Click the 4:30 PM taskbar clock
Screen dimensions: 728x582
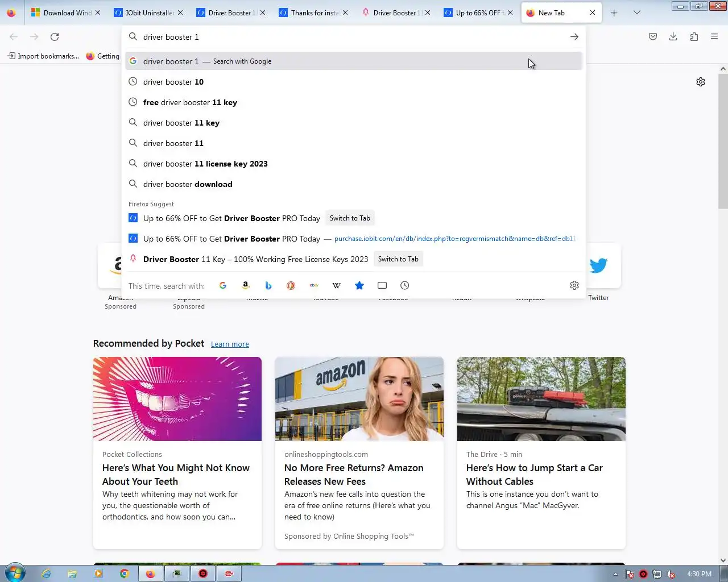click(x=699, y=574)
